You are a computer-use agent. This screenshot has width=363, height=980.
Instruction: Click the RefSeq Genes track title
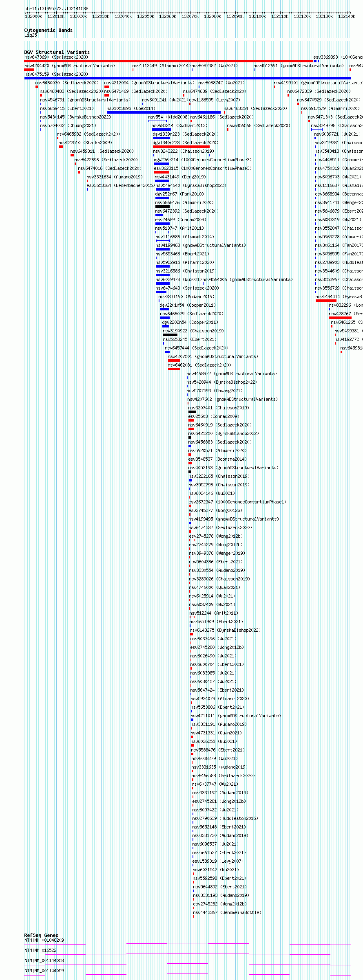pos(41,935)
